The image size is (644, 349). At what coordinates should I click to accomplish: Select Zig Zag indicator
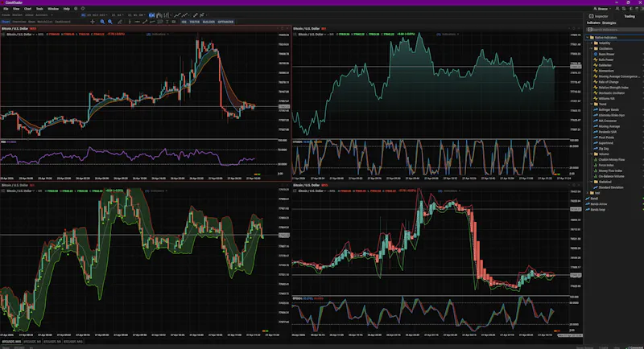(x=604, y=149)
